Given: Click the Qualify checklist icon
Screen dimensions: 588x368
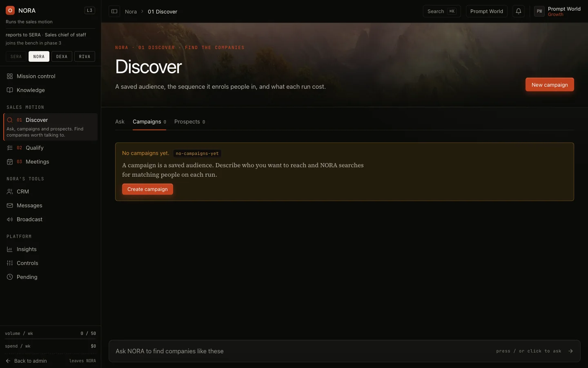Looking at the screenshot, I should coord(10,148).
